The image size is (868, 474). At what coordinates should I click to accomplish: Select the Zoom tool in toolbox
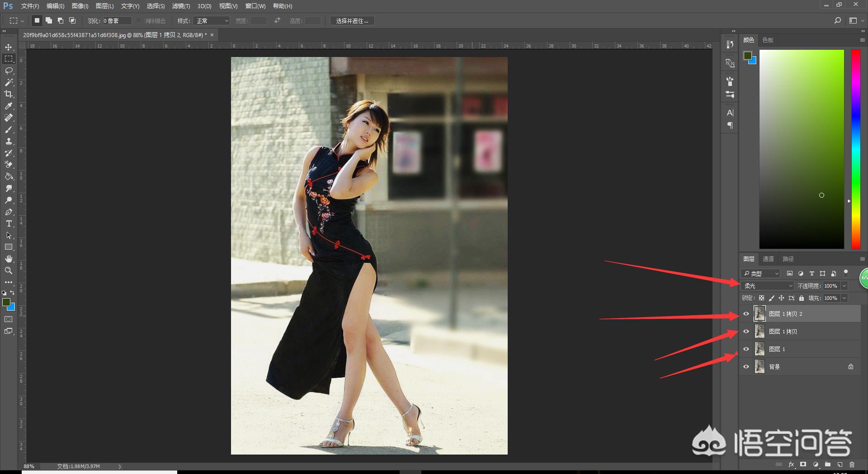pyautogui.click(x=9, y=270)
